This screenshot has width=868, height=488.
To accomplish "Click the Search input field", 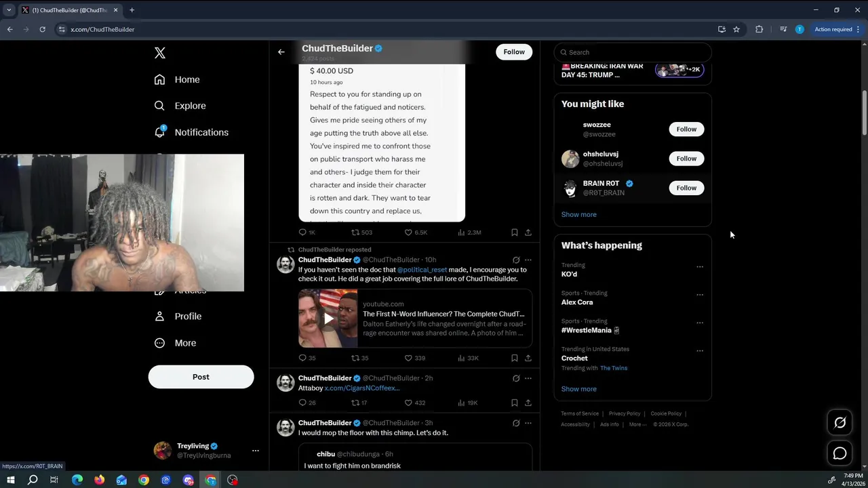I will pos(633,52).
